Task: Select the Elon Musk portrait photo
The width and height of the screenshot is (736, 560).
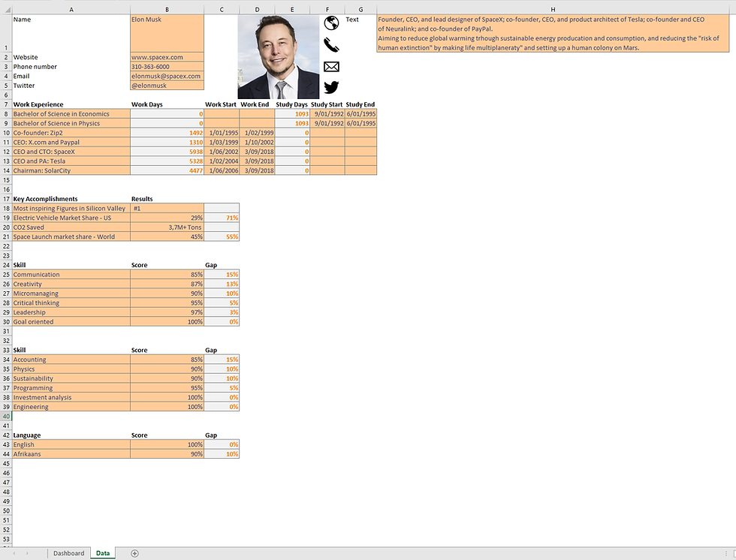Action: pyautogui.click(x=279, y=57)
